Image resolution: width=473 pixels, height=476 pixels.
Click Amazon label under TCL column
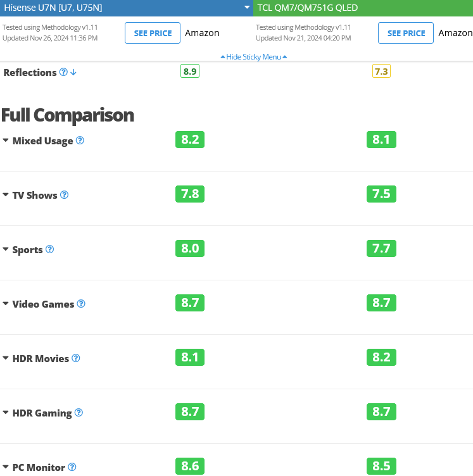455,33
